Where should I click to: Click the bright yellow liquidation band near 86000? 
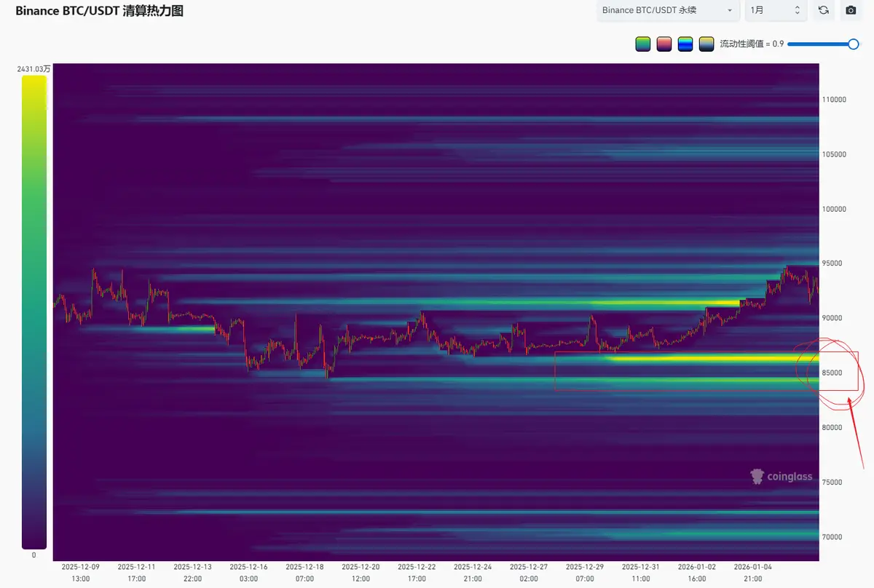click(712, 358)
